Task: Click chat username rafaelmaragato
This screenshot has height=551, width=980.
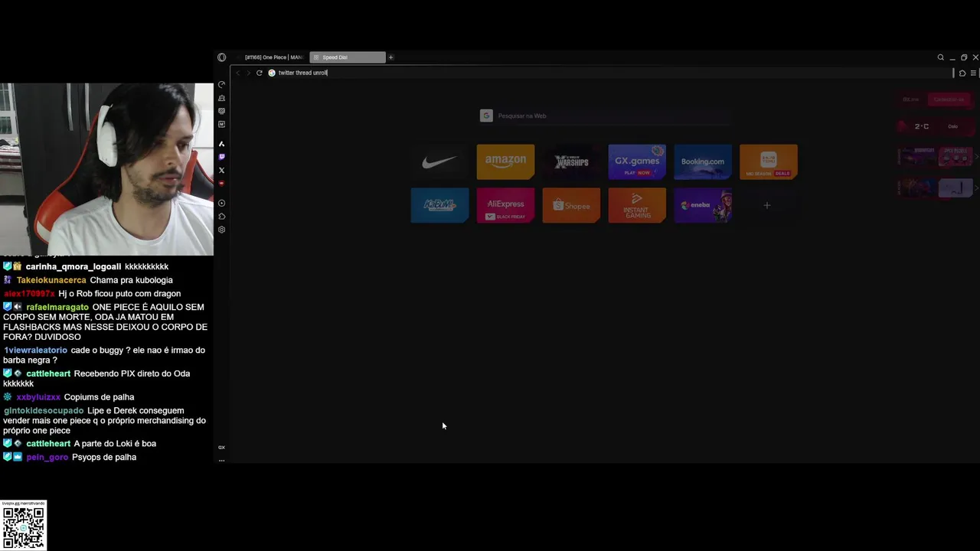Action: 57,307
